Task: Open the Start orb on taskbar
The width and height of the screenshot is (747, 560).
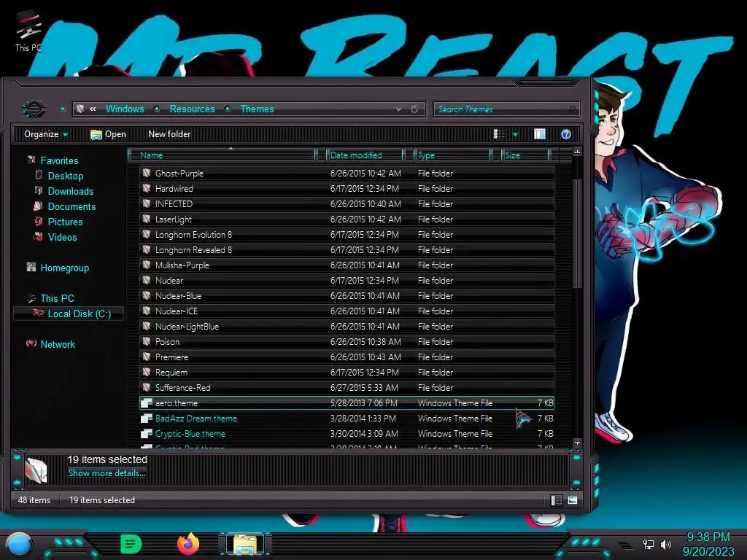Action: coord(19,545)
